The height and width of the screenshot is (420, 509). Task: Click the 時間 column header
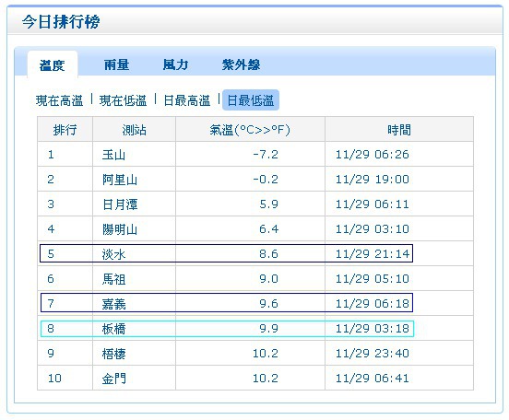click(399, 130)
